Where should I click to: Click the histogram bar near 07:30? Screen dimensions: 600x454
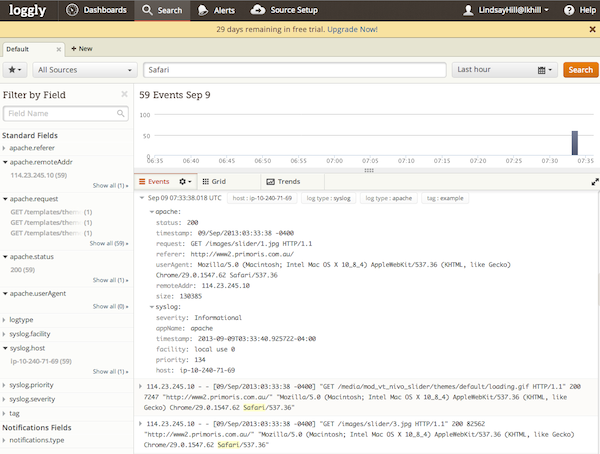tap(575, 143)
